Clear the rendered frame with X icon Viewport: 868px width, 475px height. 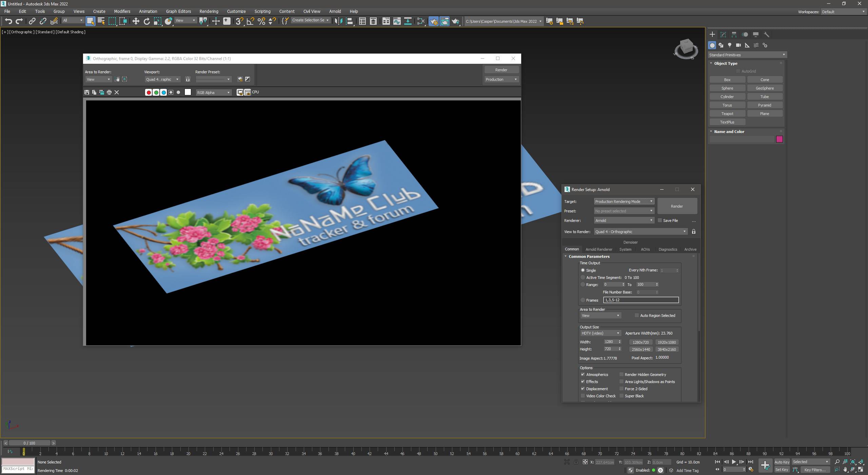pos(117,92)
